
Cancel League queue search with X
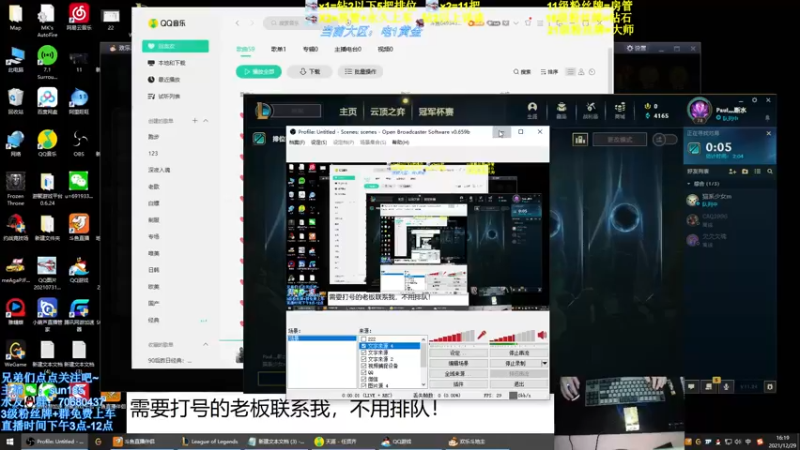click(769, 133)
